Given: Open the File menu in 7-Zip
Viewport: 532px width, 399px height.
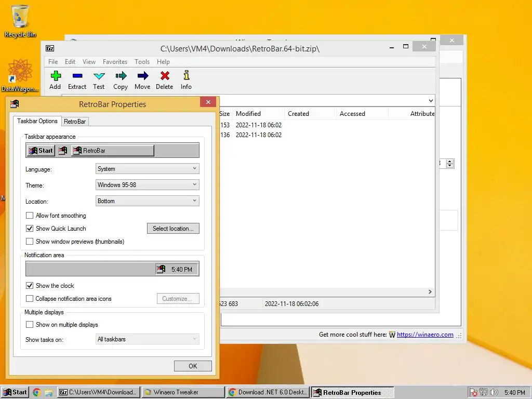Looking at the screenshot, I should [53, 62].
